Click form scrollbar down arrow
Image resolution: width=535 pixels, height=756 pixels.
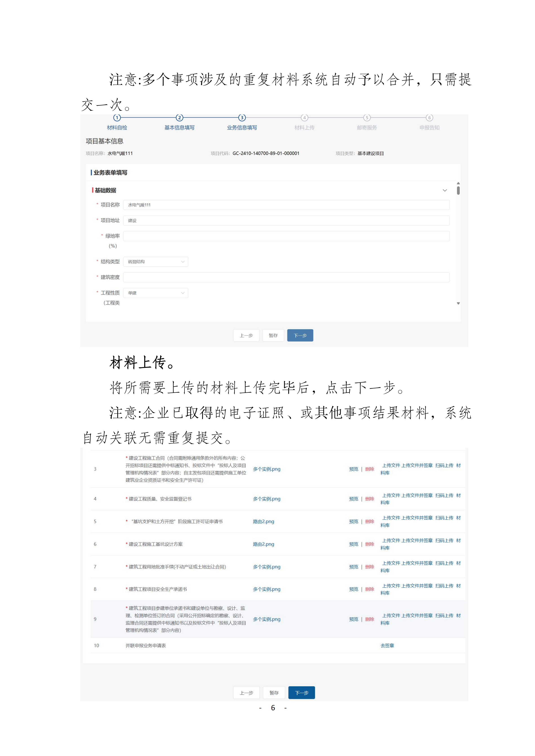click(x=458, y=303)
